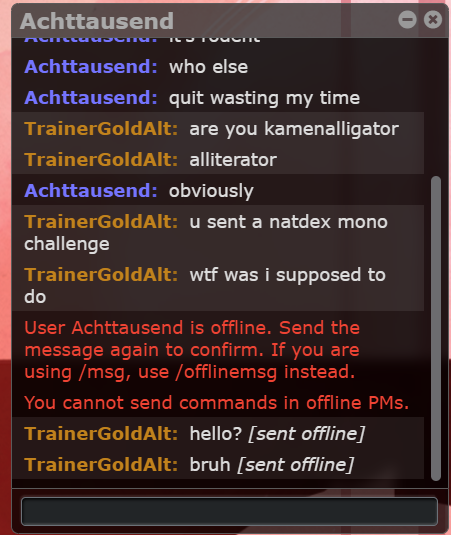The image size is (451, 535).
Task: Click the 'quit wasting my time' message text
Action: [264, 98]
